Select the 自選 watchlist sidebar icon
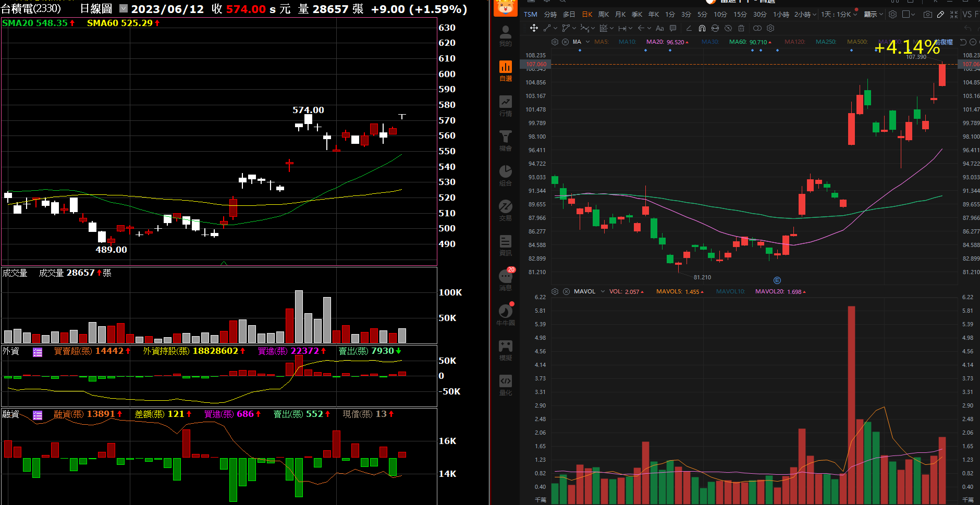Image resolution: width=980 pixels, height=505 pixels. pos(505,71)
